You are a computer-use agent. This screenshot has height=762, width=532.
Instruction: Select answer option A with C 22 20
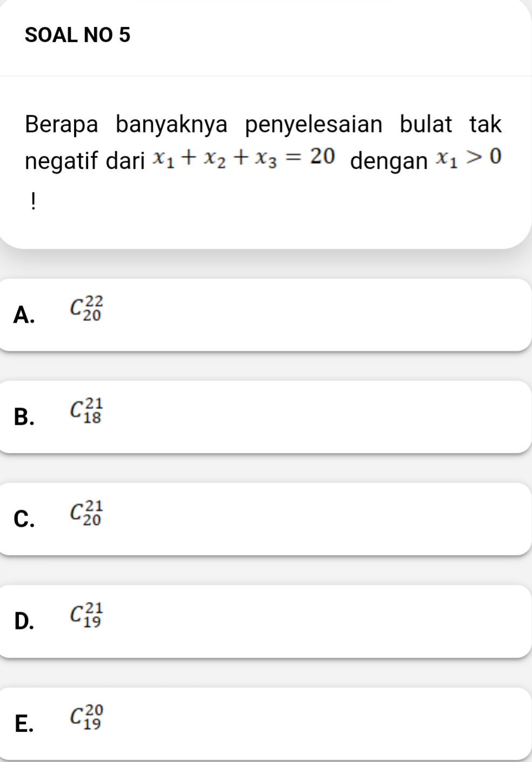pyautogui.click(x=265, y=313)
